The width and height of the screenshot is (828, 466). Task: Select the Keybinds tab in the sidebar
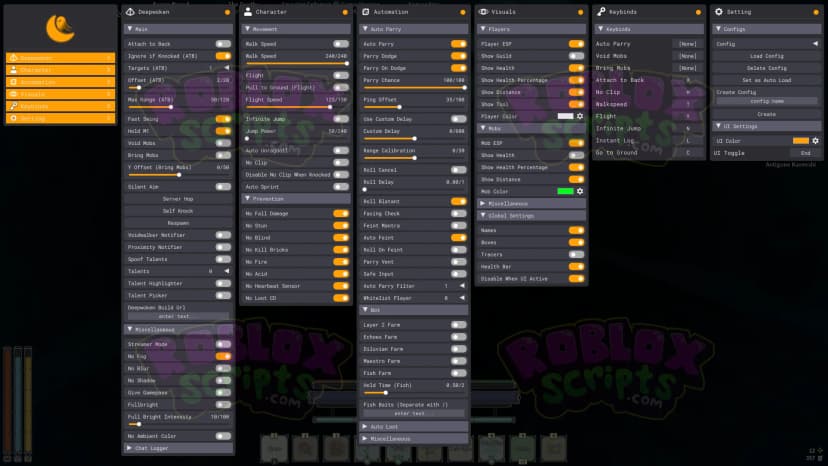[61, 106]
